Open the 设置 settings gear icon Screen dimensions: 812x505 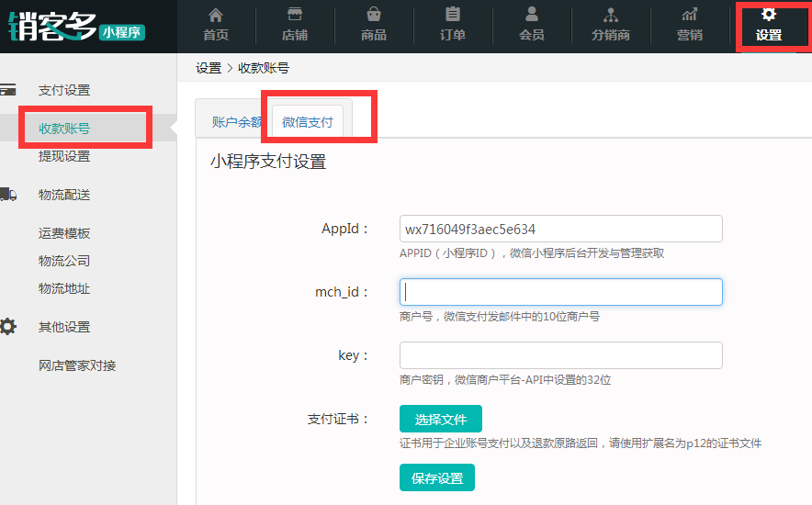[769, 14]
